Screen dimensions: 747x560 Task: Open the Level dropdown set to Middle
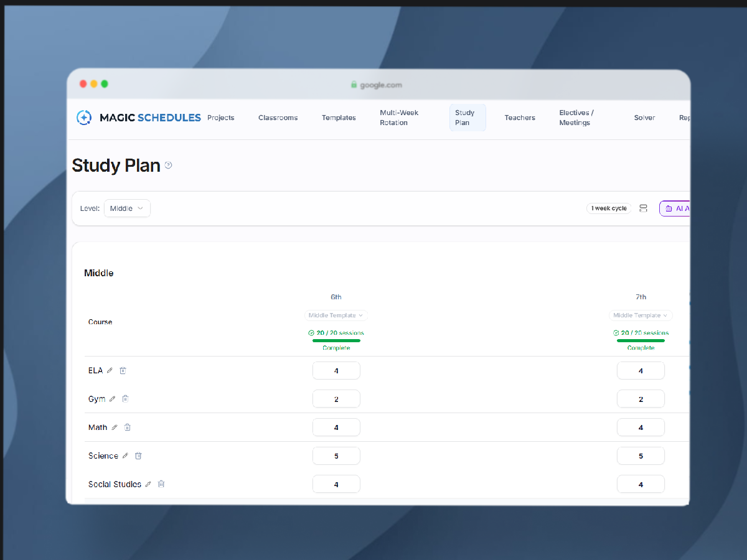[127, 208]
